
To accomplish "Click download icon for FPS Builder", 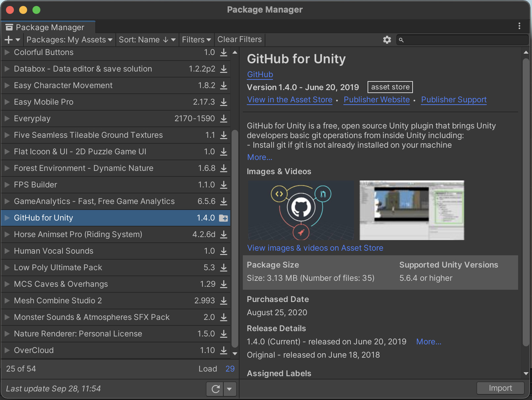I will pyautogui.click(x=224, y=185).
